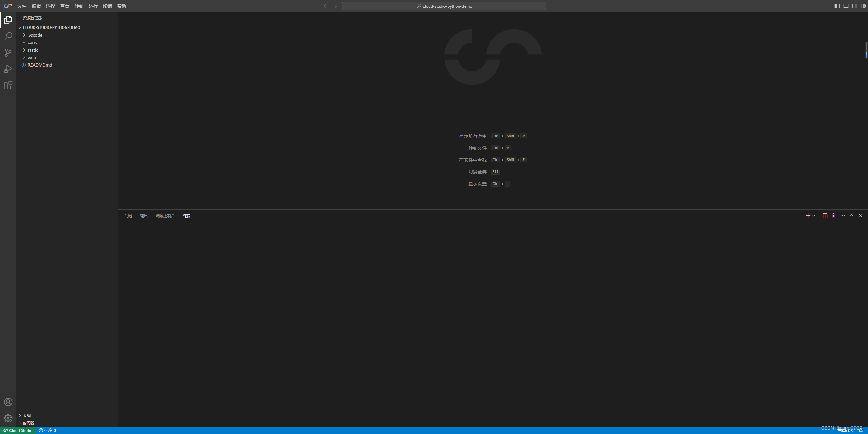Switch to the 输出 panel tab
Screen dimensions: 868x434
[x=144, y=216]
